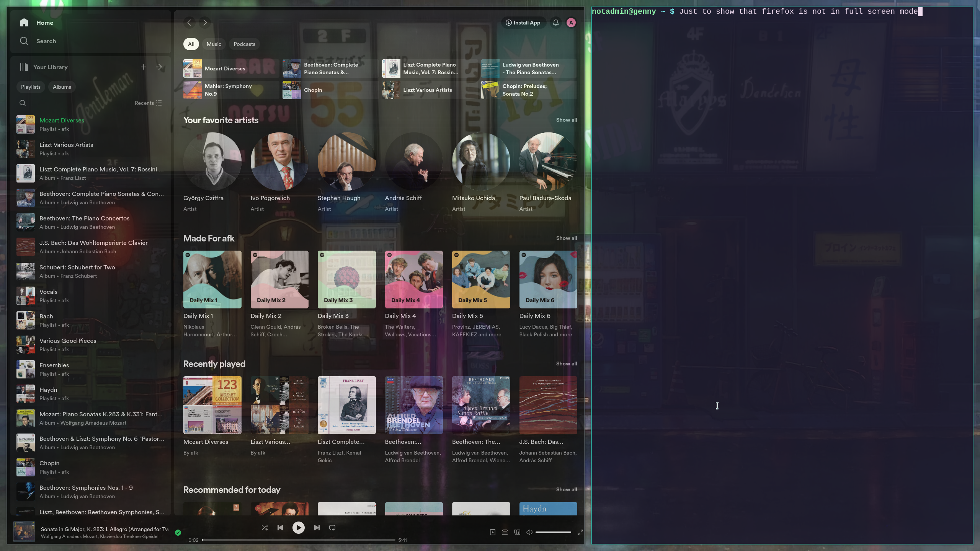Viewport: 980px width, 551px height.
Task: Open Chopin shortcut tile at top
Action: pos(330,90)
